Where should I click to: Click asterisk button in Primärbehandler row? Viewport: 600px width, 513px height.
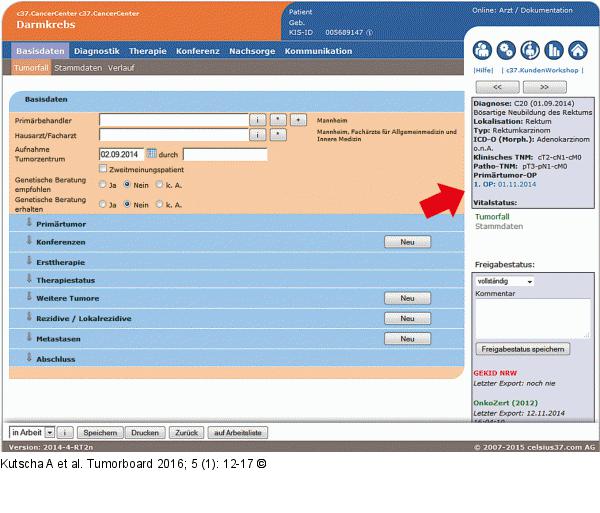click(x=278, y=120)
